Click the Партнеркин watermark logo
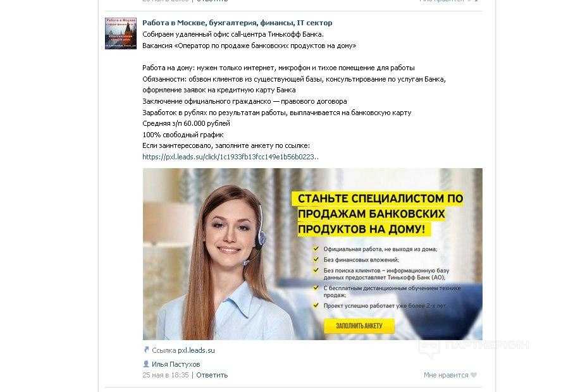561x392 pixels. [x=473, y=346]
